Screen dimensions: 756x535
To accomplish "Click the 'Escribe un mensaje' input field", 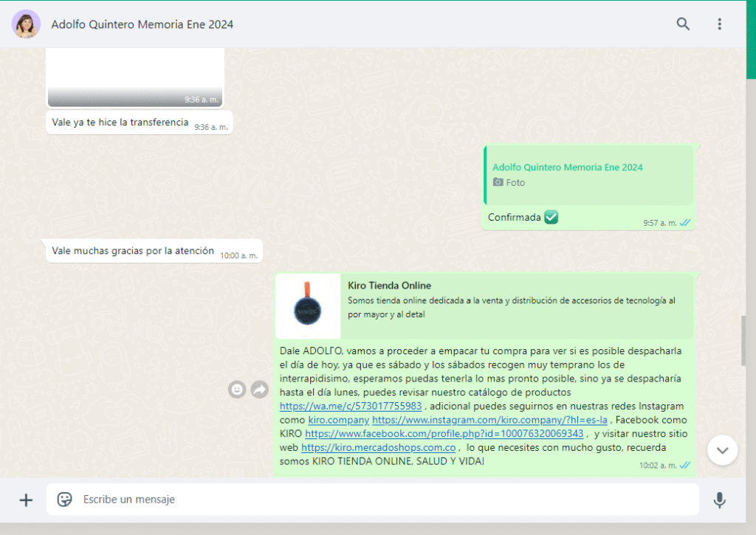I will click(x=372, y=500).
